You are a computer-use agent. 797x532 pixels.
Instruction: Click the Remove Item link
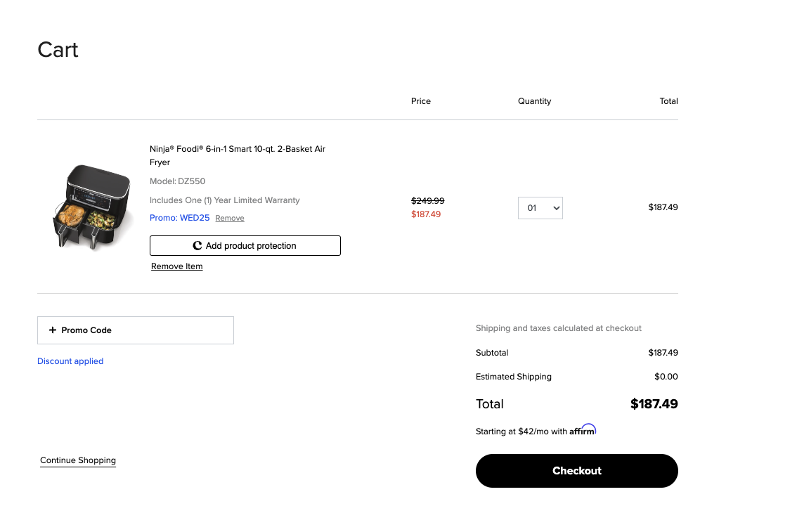(176, 266)
